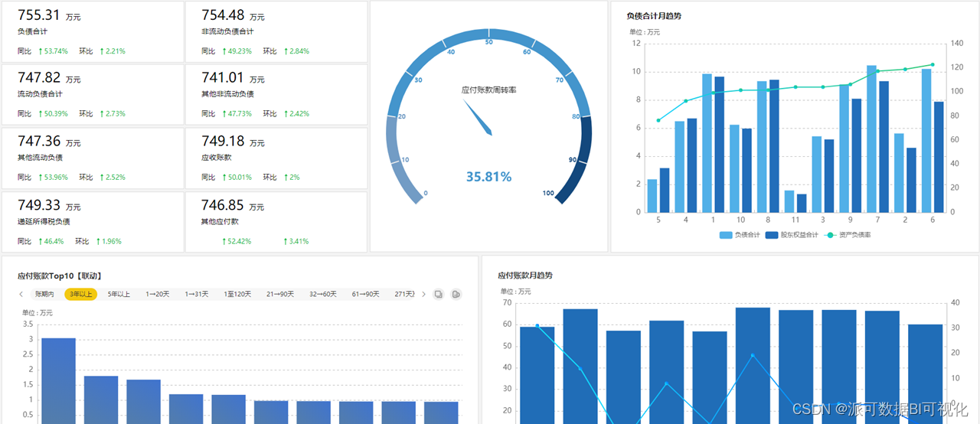Click the light blue bar for month 11
The image size is (980, 424).
[x=789, y=201]
